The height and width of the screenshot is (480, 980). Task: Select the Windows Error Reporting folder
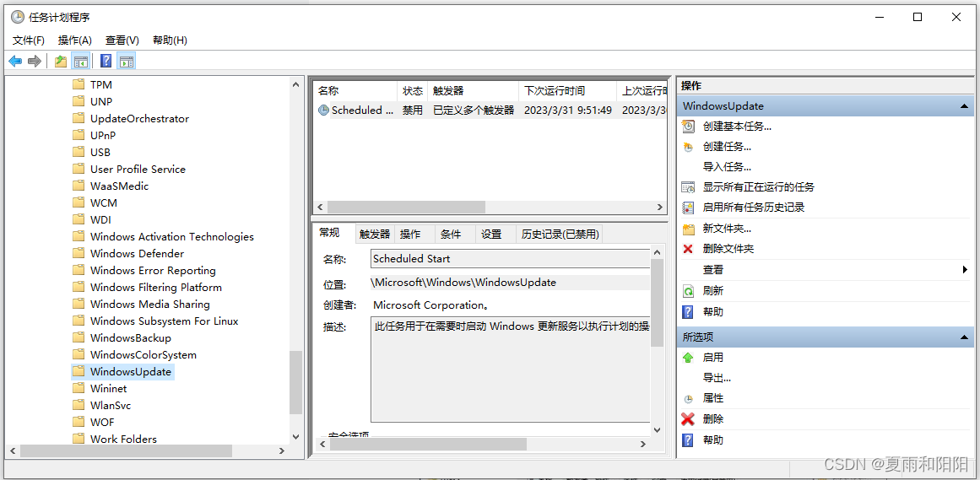[x=153, y=270]
